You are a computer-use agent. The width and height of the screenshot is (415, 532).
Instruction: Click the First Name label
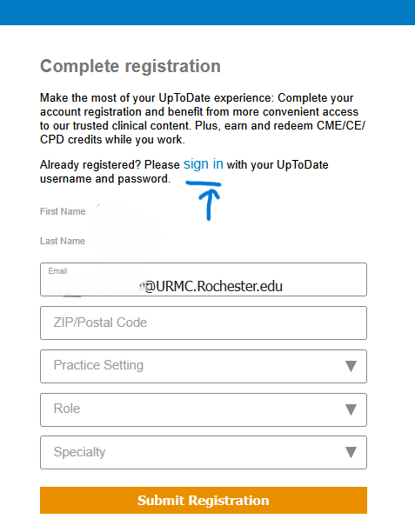[x=63, y=211]
